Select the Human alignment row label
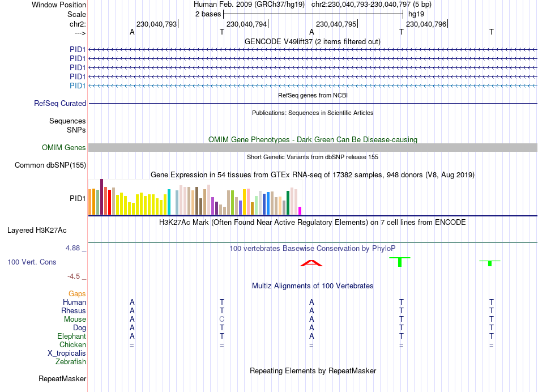Screen dimensions: 538x392 click(x=74, y=302)
